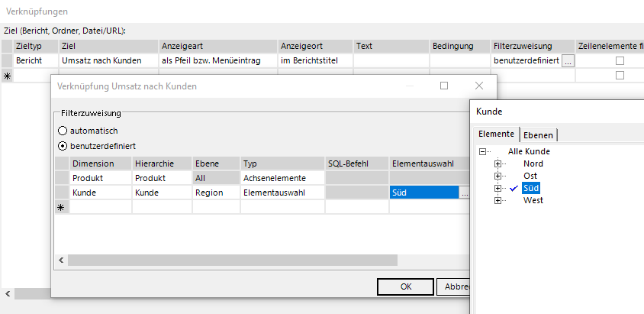The height and width of the screenshot is (314, 644).
Task: Select the new row asterisk in the Verknüpfungen table
Action: click(x=8, y=76)
